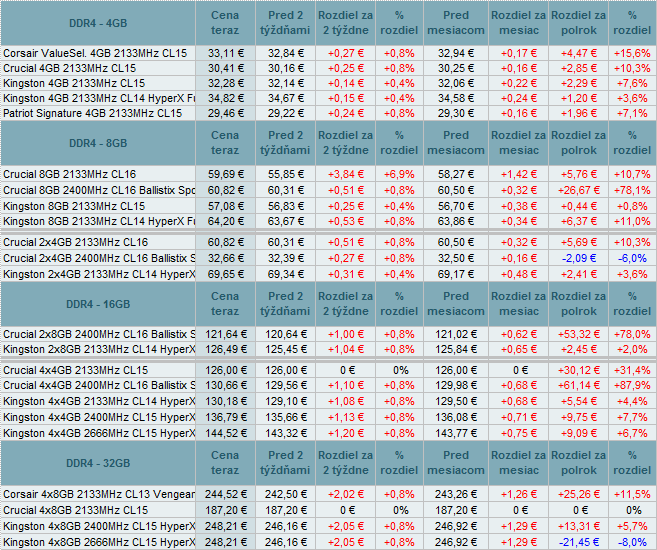Image resolution: width=657 pixels, height=550 pixels.
Task: Click blue percent value -6,0%
Action: coord(632,258)
